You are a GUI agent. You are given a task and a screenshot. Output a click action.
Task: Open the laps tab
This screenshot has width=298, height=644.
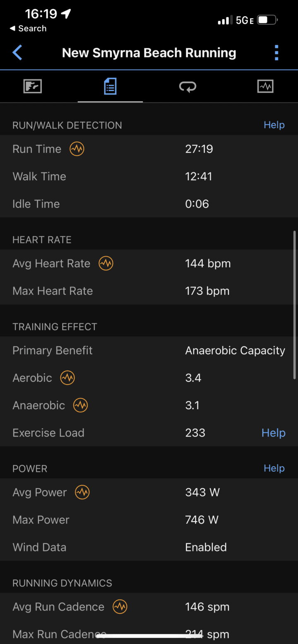pos(187,86)
